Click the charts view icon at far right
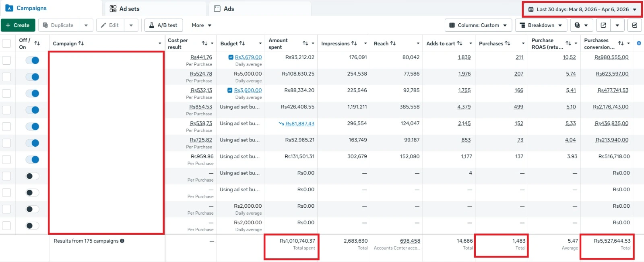Viewport: 644px width, 262px height. [x=634, y=25]
